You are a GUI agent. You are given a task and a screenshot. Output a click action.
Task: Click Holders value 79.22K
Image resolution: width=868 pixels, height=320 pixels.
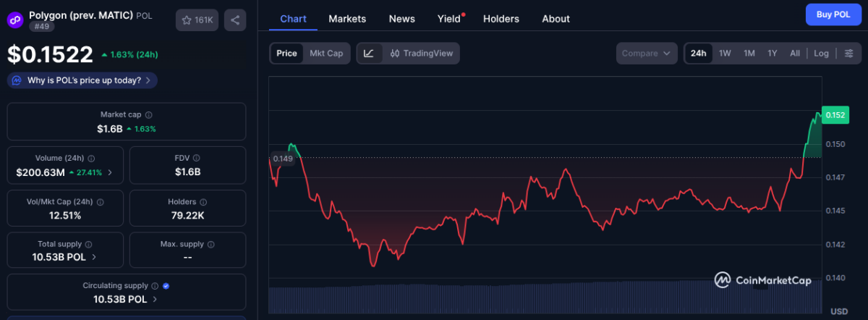pos(187,215)
